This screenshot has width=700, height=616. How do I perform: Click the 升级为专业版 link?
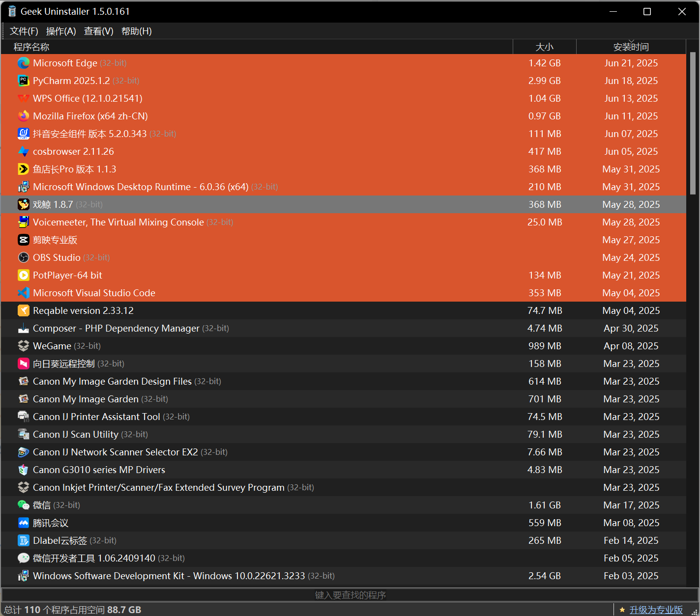click(x=656, y=610)
